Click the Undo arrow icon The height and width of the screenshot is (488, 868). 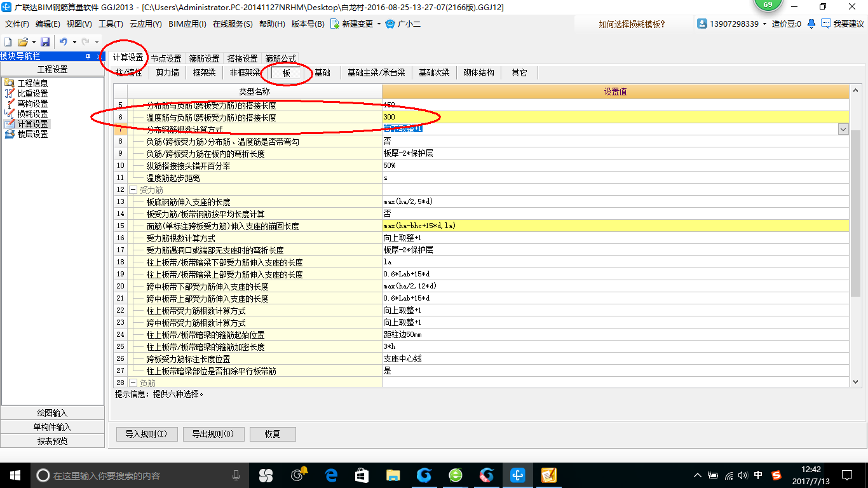(x=64, y=42)
